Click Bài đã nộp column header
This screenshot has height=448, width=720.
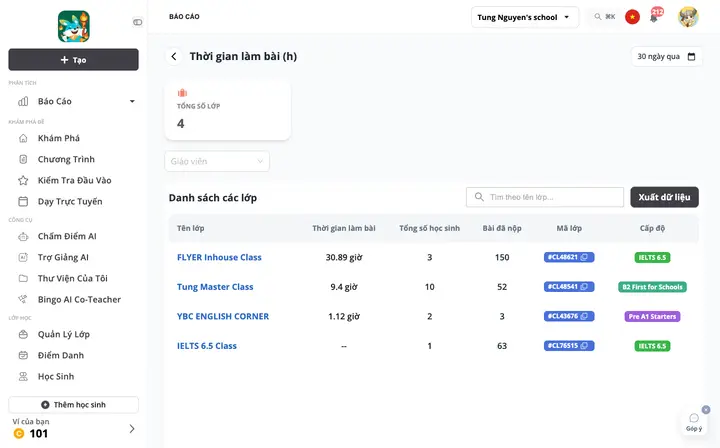click(x=502, y=228)
